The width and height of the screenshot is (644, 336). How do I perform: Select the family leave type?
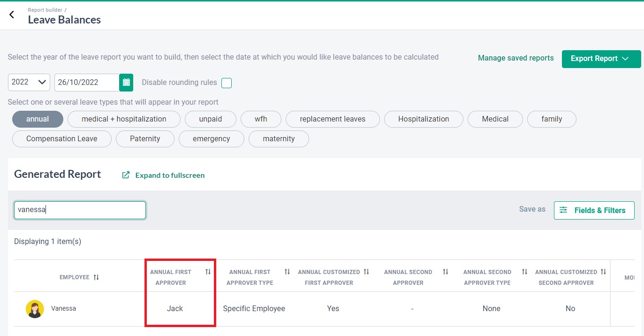point(552,119)
